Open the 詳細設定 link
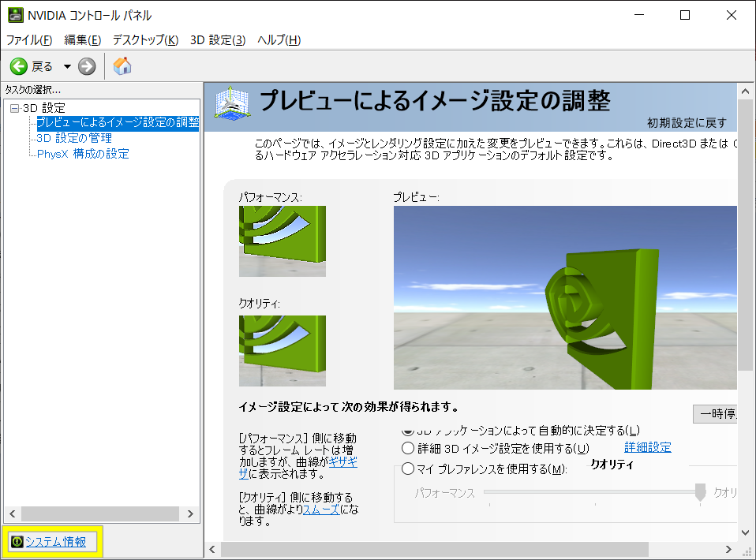 647,447
